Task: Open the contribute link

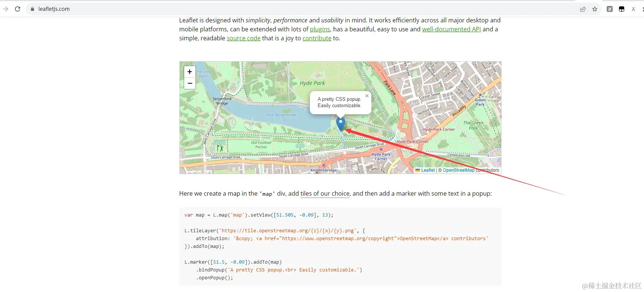Action: 317,38
